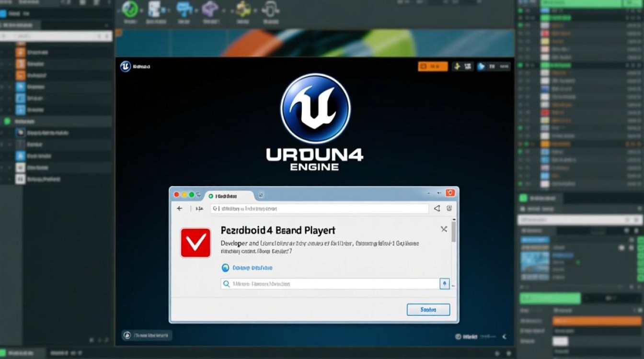Click the left arrow at splash bottom right
The image size is (644, 359).
click(504, 337)
